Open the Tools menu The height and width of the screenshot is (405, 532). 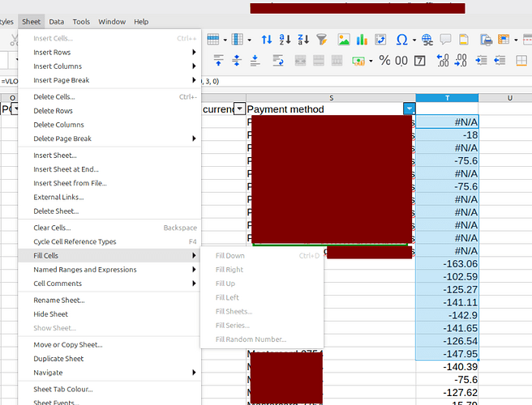pos(81,21)
